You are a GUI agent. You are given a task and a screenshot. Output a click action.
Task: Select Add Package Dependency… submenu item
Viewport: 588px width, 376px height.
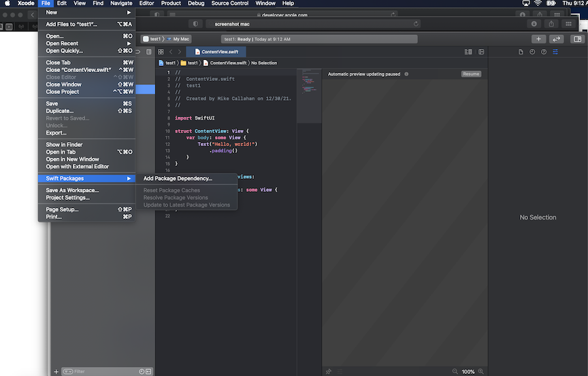[x=186, y=179]
